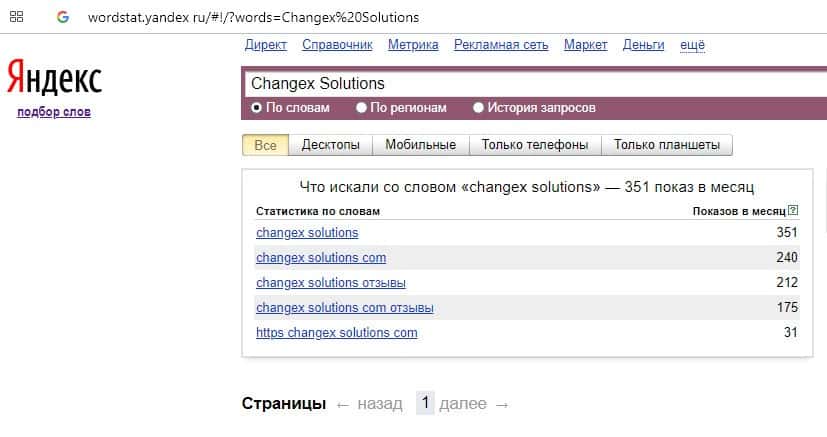Open the changex solutions отзывы keyword link
This screenshot has height=437, width=827.
[331, 283]
